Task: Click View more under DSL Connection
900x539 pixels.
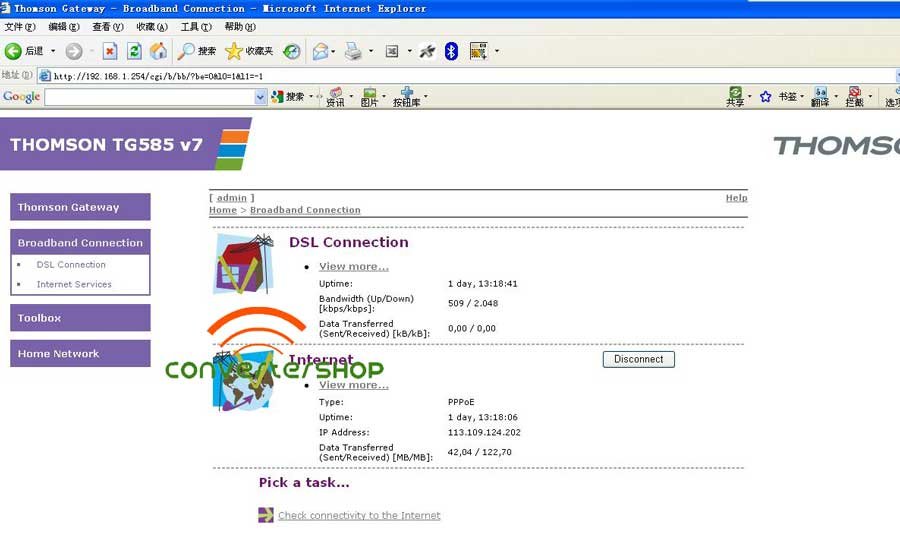Action: 354,266
